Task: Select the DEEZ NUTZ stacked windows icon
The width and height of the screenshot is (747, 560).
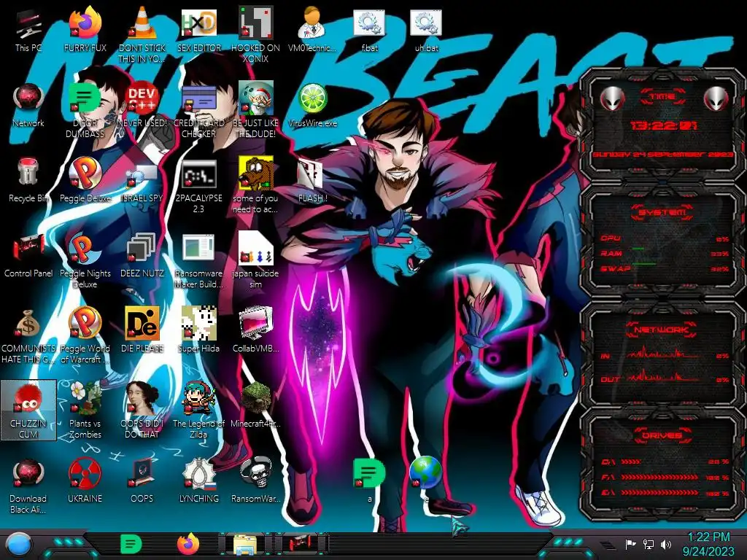Action: click(x=142, y=248)
